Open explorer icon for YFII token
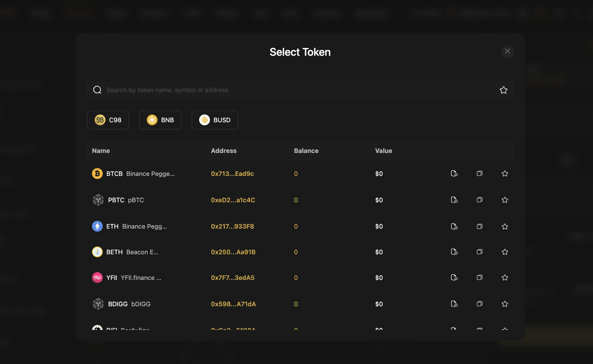Viewport: 593px width, 364px height. (x=454, y=278)
